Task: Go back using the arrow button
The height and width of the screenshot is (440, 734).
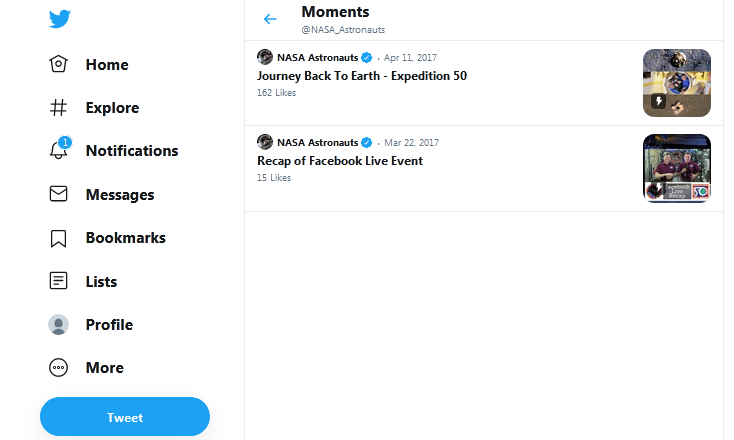Action: [270, 19]
